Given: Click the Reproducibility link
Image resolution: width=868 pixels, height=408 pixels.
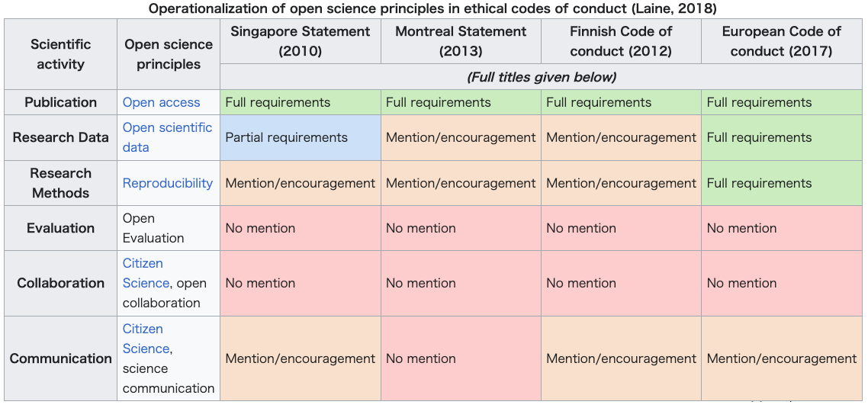Looking at the screenshot, I should coord(168,183).
